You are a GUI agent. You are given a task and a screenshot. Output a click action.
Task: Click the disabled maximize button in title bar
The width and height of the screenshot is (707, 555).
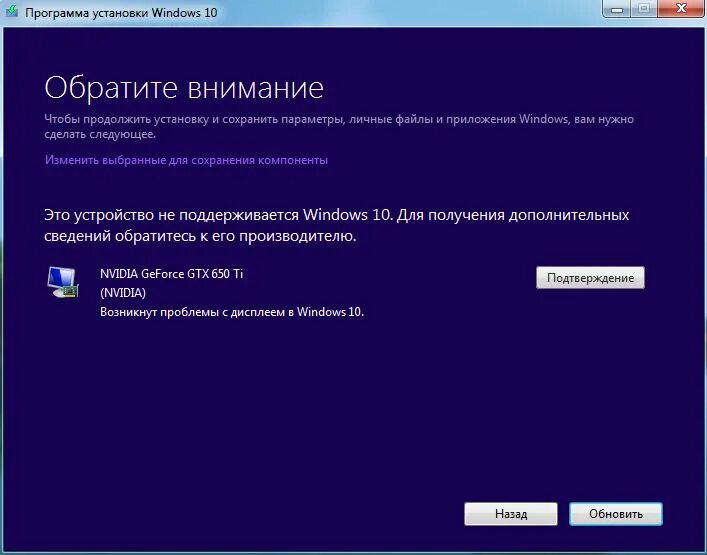coord(644,8)
